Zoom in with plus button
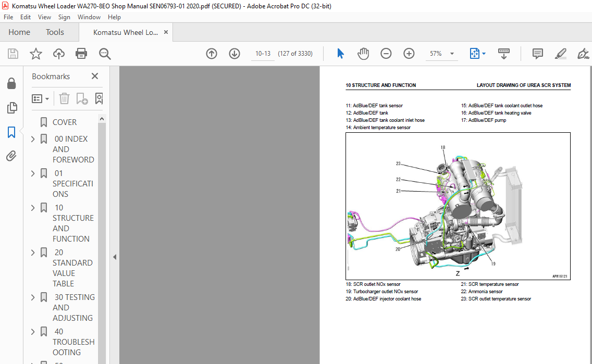 (409, 54)
